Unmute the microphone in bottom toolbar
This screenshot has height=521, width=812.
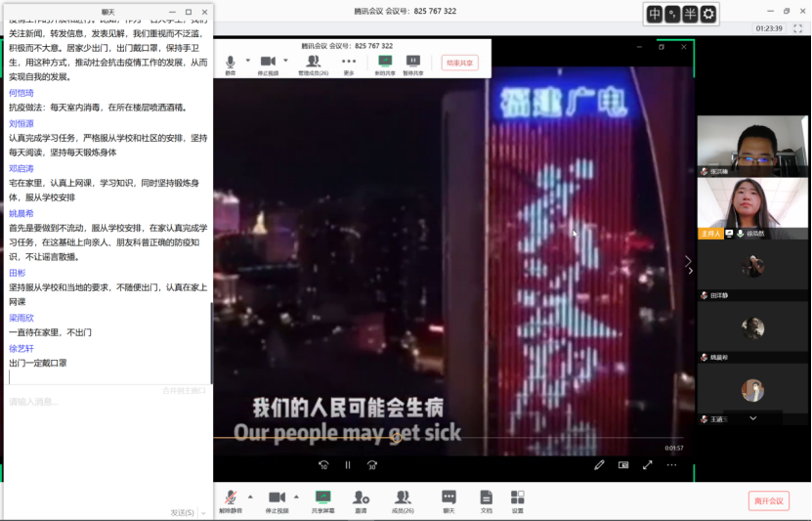click(231, 500)
